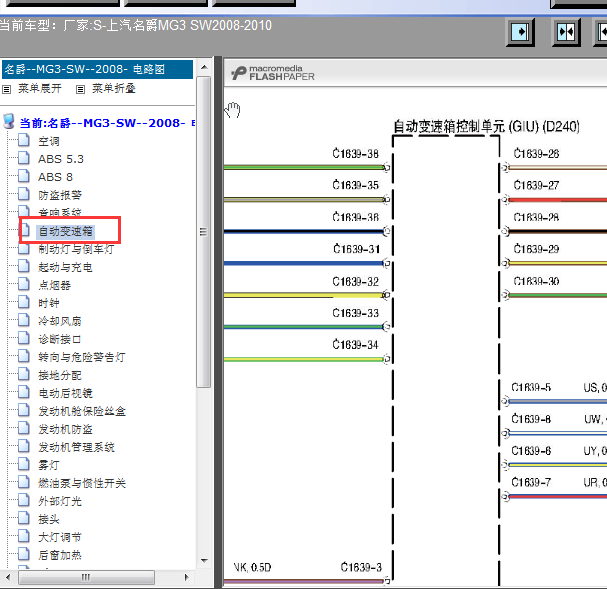Open the ABS 8 diagram entry
This screenshot has height=589, width=607.
click(x=55, y=177)
